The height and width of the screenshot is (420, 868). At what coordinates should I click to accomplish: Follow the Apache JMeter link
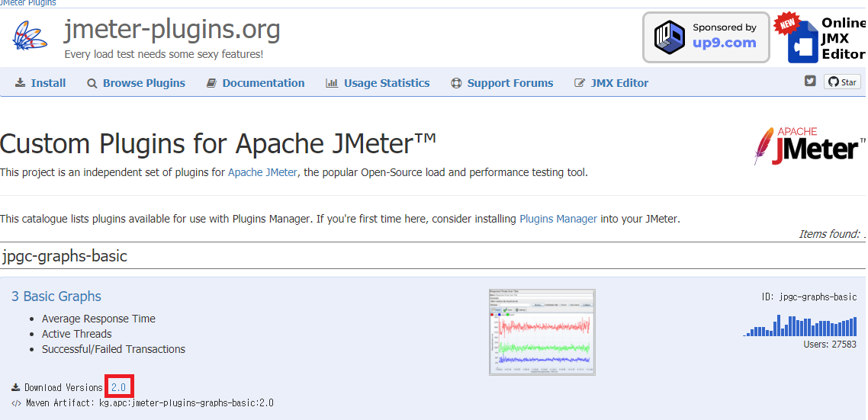click(x=262, y=172)
